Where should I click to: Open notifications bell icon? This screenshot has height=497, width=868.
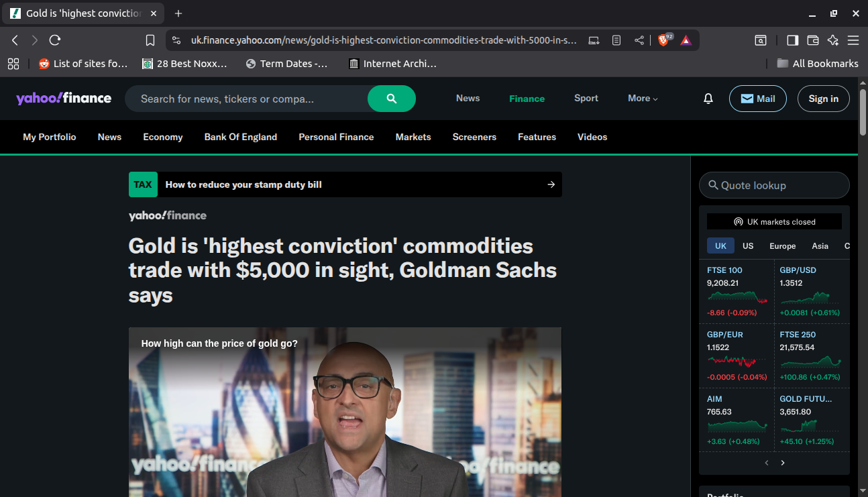[x=708, y=99]
